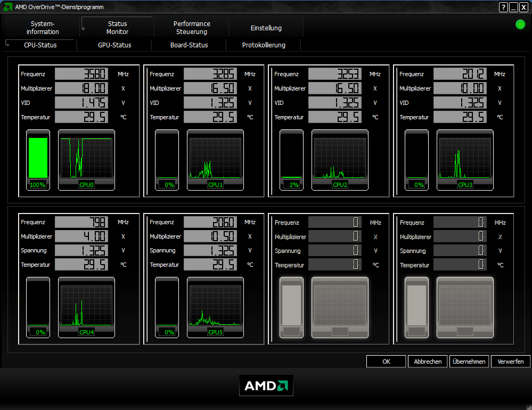The width and height of the screenshot is (532, 410).
Task: Minimize the OverDrive window
Action: (x=514, y=7)
